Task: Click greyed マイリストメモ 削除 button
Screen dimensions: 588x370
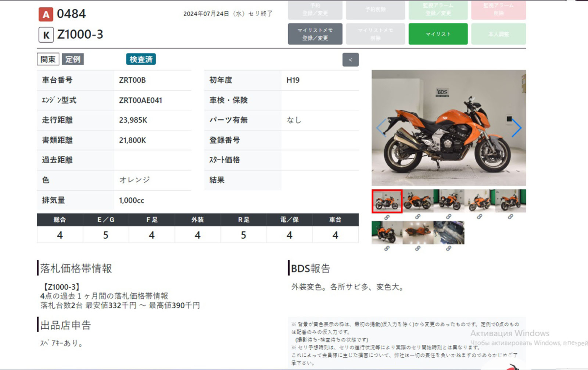Action: click(375, 34)
